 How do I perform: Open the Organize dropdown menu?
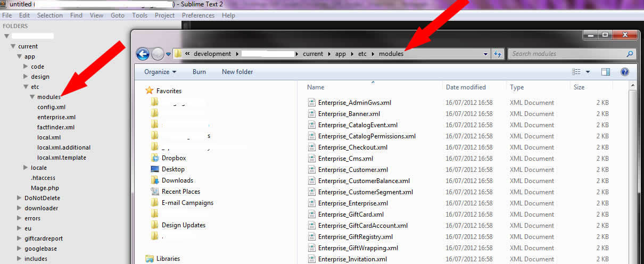point(160,72)
